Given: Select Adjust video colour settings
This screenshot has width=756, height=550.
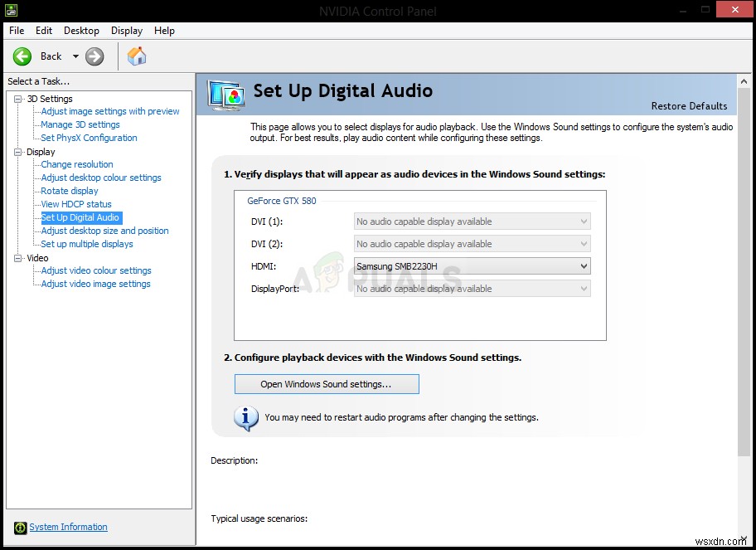Looking at the screenshot, I should (95, 270).
